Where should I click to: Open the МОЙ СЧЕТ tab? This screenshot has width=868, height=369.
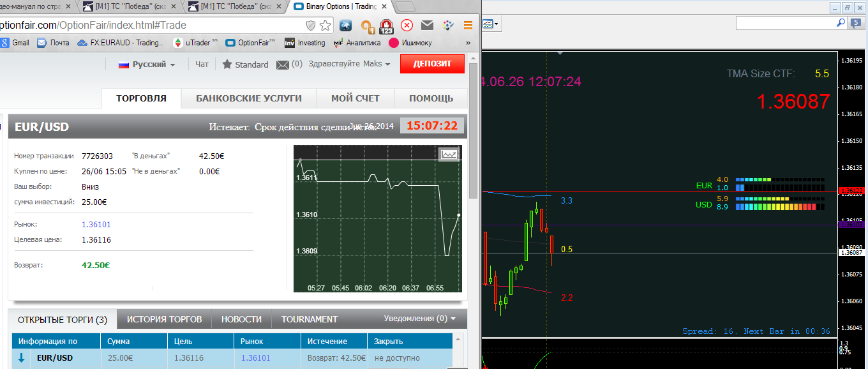(355, 98)
